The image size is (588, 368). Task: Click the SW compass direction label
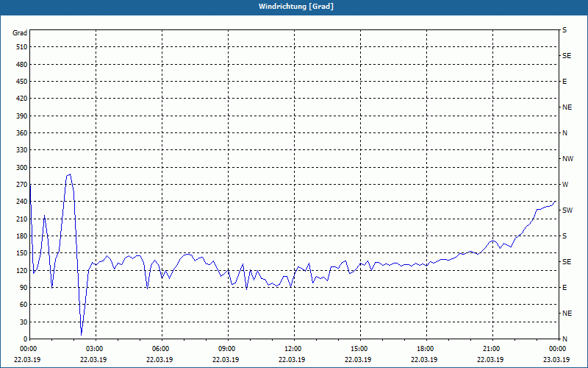pos(567,210)
